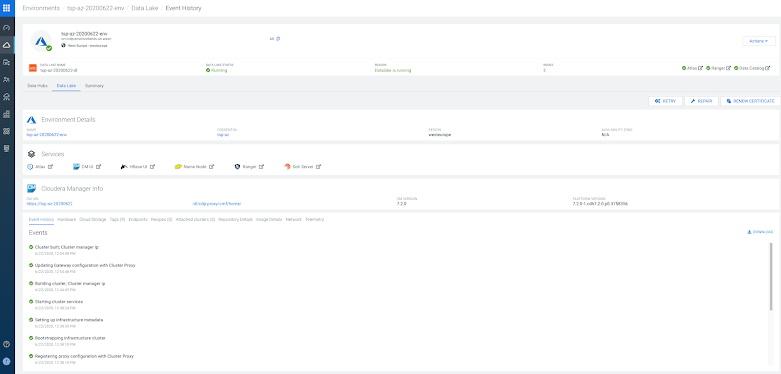Go to Environments breadcrumb
Image resolution: width=781 pixels, height=374 pixels.
(x=41, y=8)
